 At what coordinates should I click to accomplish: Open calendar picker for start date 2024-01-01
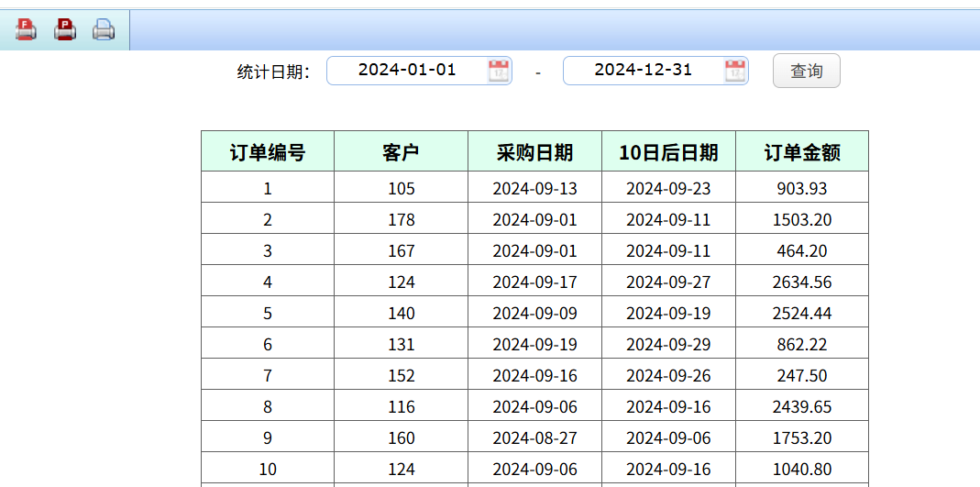(499, 71)
